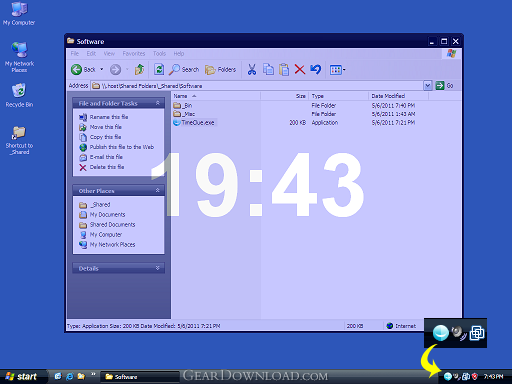Open the Help menu

pos(179,53)
